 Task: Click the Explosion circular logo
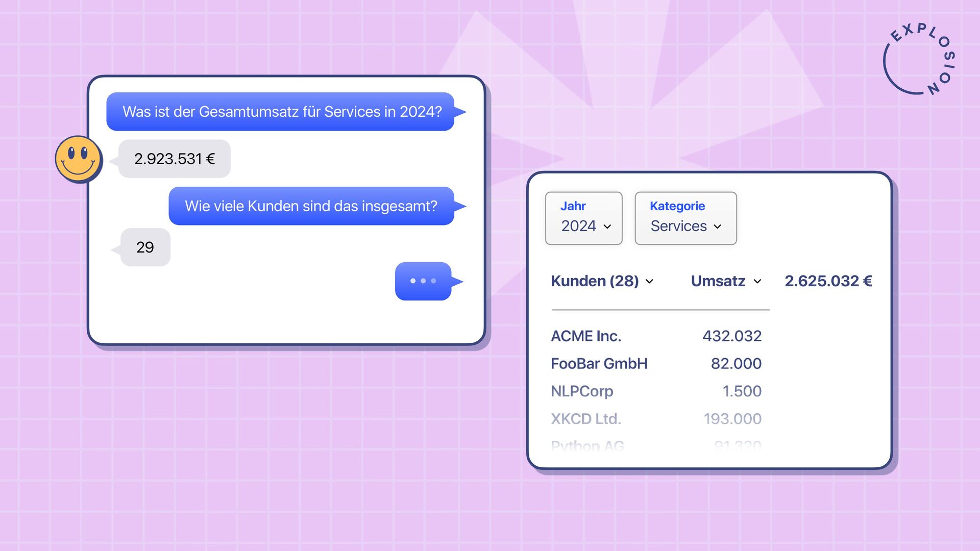pos(919,60)
